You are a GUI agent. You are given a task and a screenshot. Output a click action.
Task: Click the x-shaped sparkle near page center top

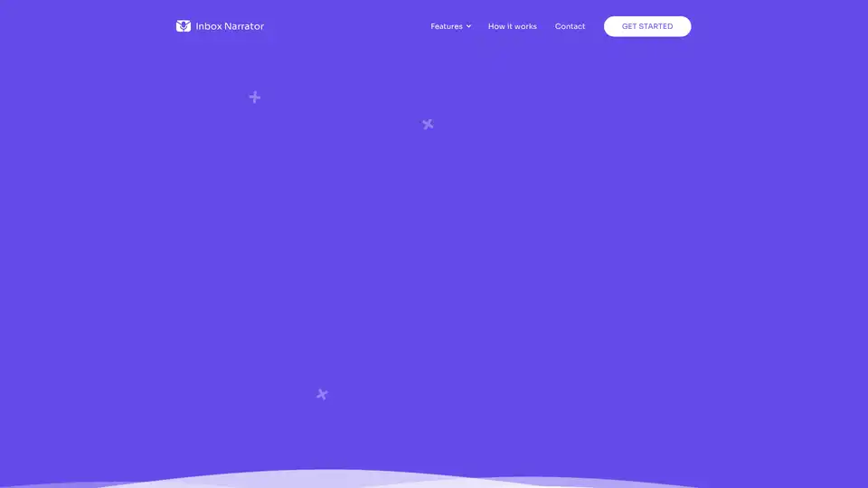pyautogui.click(x=428, y=124)
